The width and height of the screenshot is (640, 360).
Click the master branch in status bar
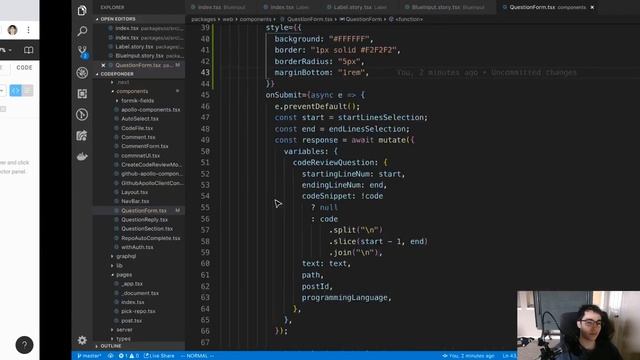[x=89, y=356]
